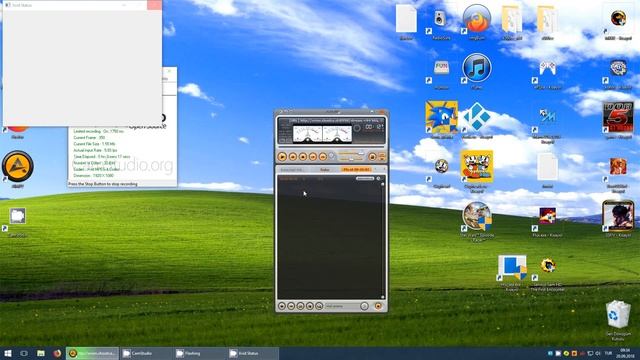Launch Firefox from the taskbar
The image size is (640, 360).
coord(57,353)
